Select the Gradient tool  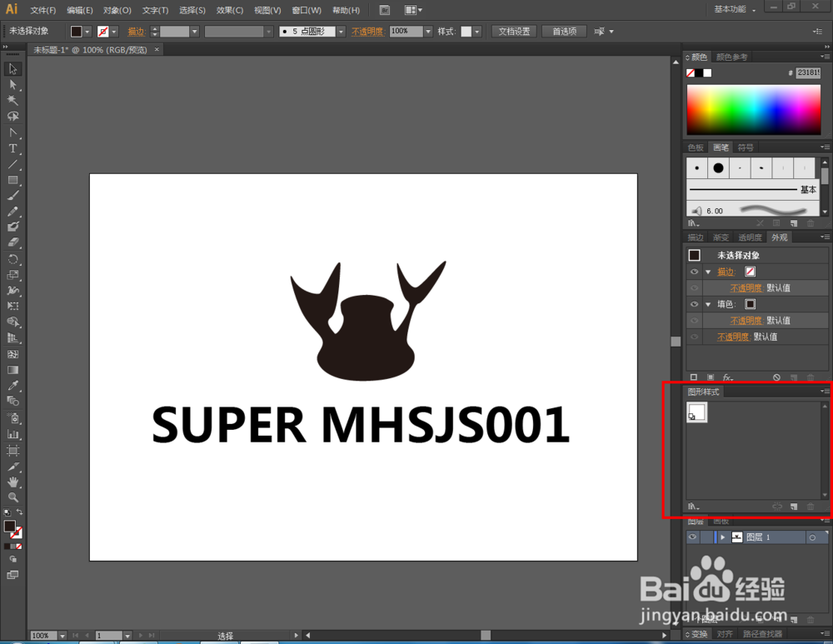(12, 370)
